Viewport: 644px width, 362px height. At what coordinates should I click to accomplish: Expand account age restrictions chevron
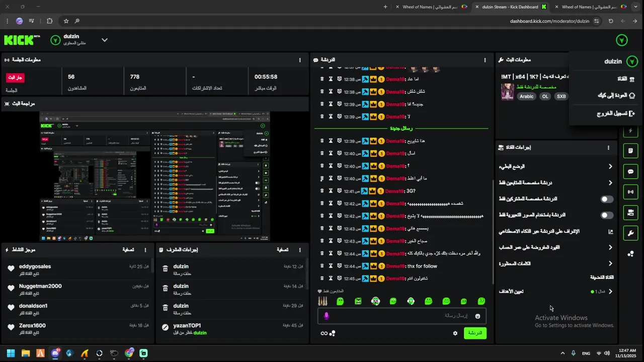[x=610, y=247]
